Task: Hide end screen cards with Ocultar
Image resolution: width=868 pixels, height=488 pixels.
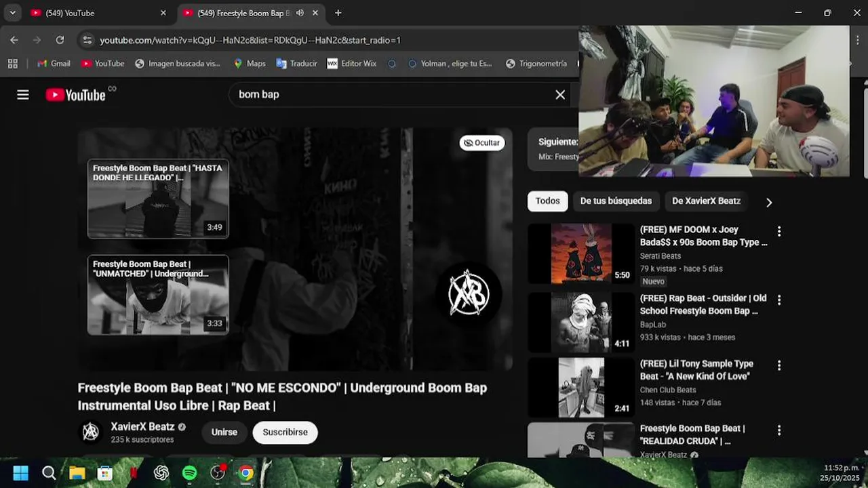Action: 482,142
